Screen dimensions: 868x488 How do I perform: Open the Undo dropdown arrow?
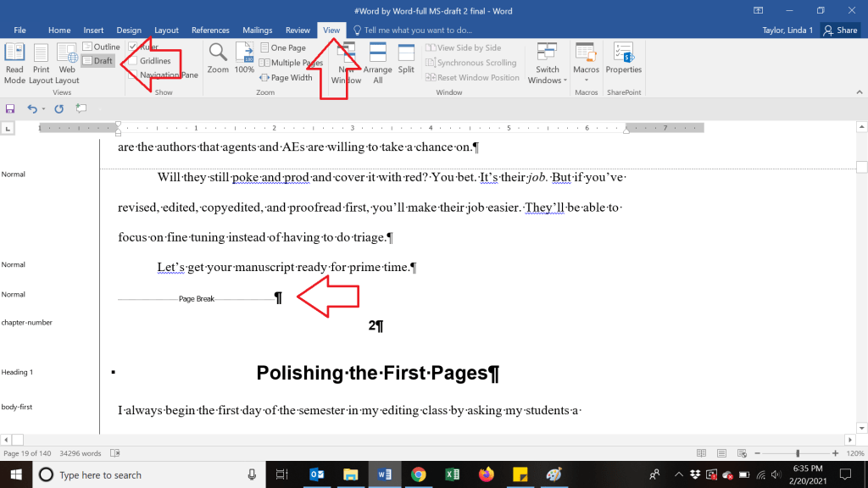point(43,108)
